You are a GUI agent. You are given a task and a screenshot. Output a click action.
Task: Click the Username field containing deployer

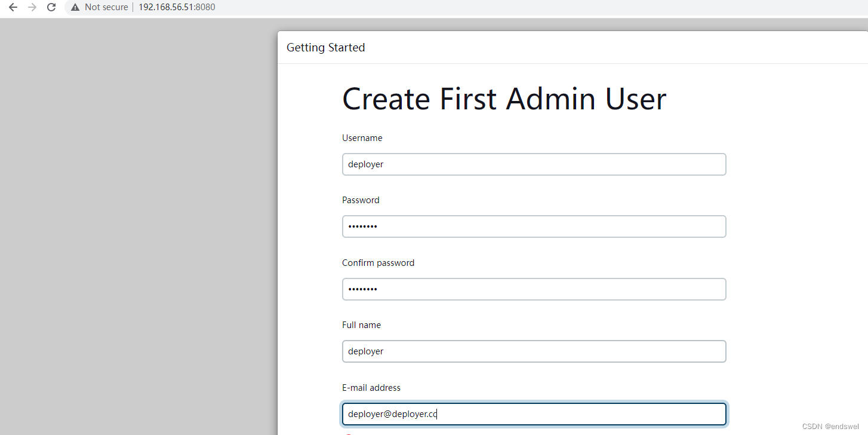[x=534, y=164]
